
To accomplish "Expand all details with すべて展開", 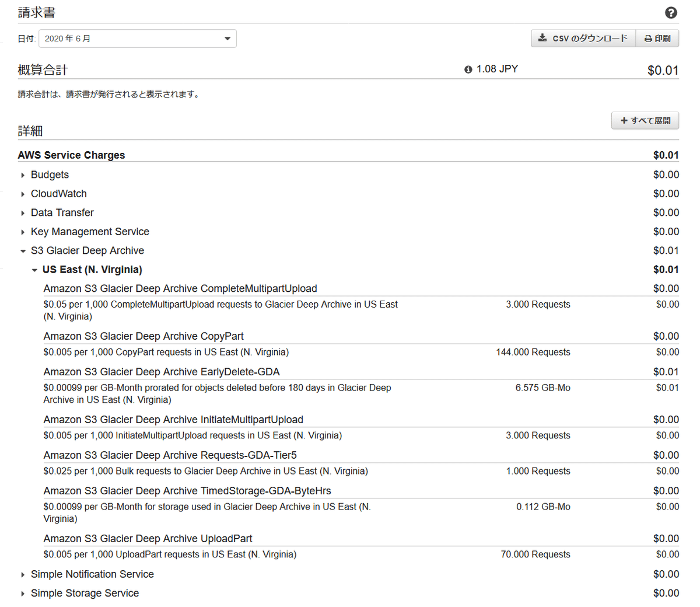I will coord(645,121).
